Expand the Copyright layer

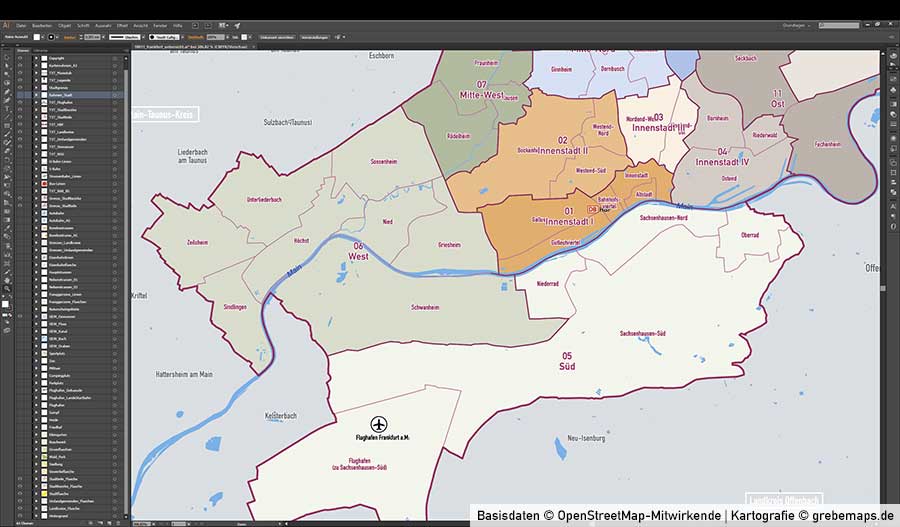pos(36,58)
